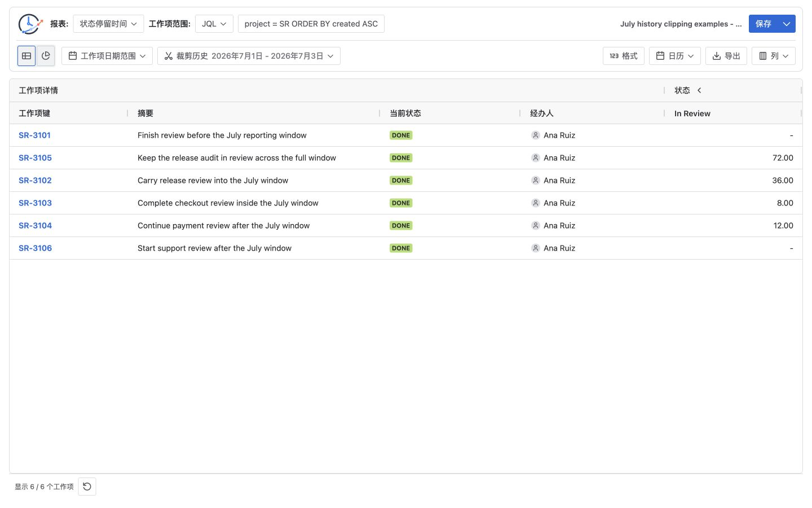Select the 72.00 In Review value
This screenshot has height=508, width=812.
pyautogui.click(x=783, y=158)
